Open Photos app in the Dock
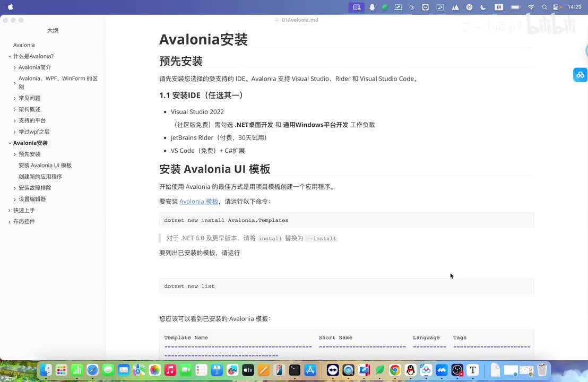The width and height of the screenshot is (588, 382). pyautogui.click(x=154, y=370)
